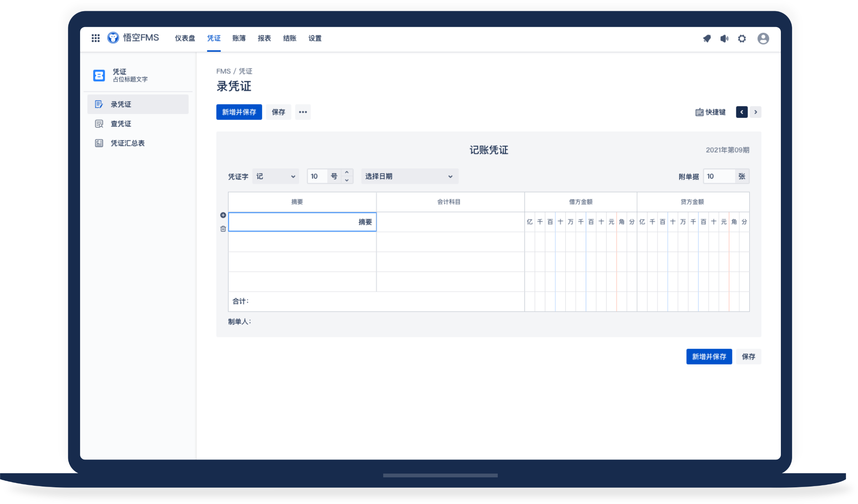Open the app grid launcher icon
Image resolution: width=858 pixels, height=504 pixels.
(95, 38)
